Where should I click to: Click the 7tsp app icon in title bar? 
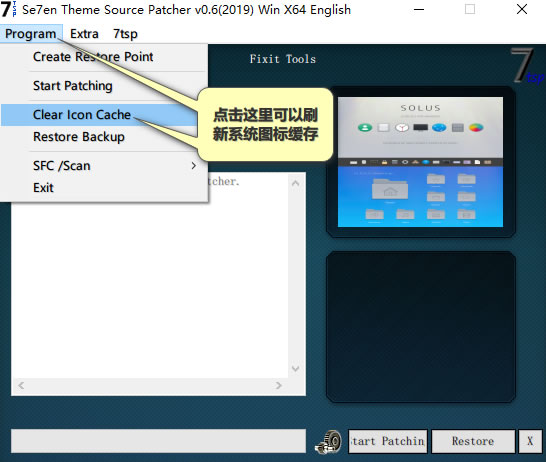[9, 9]
